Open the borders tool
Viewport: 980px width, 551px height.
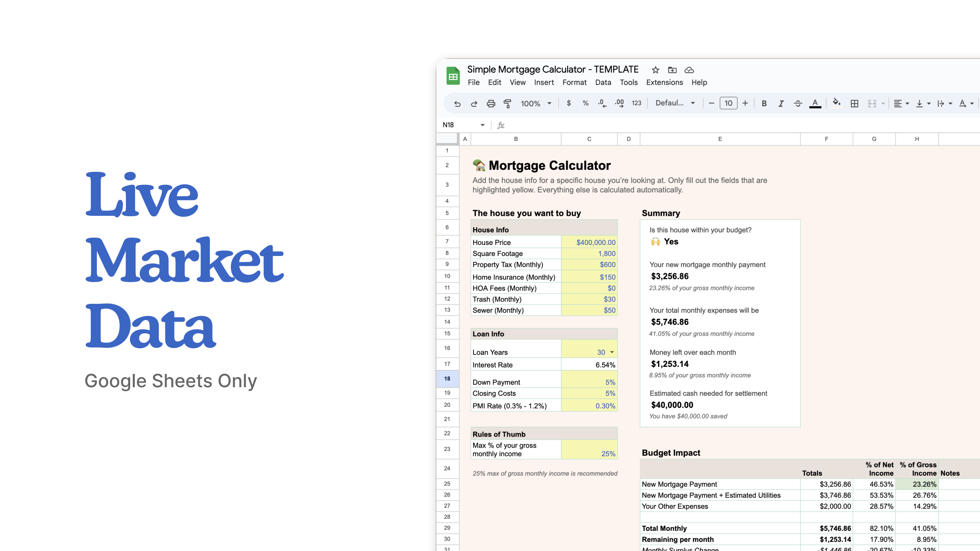854,103
